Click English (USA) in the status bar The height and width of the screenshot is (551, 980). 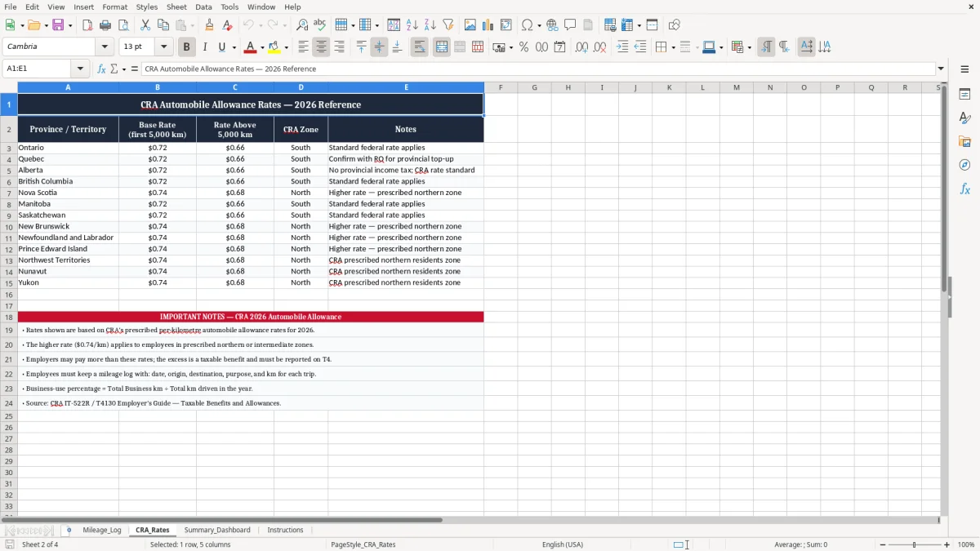563,544
